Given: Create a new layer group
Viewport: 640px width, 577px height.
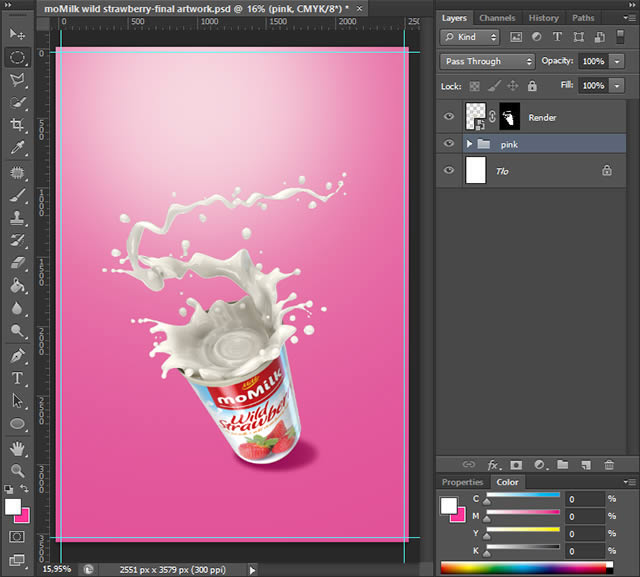Looking at the screenshot, I should [563, 464].
